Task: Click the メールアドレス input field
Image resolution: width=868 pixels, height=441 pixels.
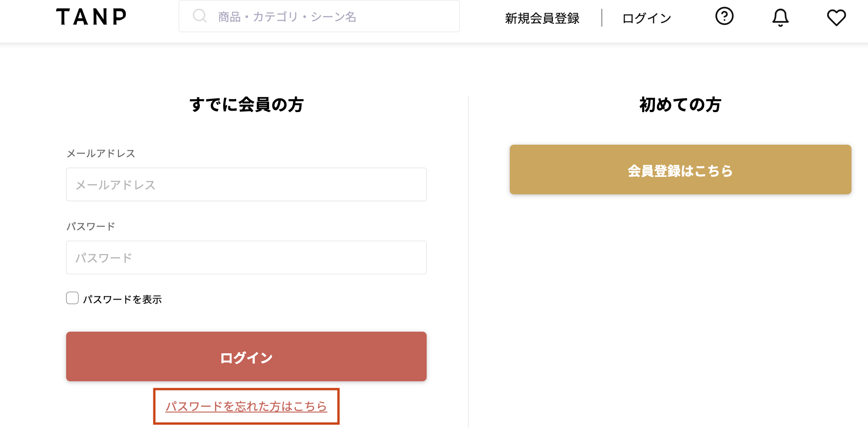Action: (246, 184)
